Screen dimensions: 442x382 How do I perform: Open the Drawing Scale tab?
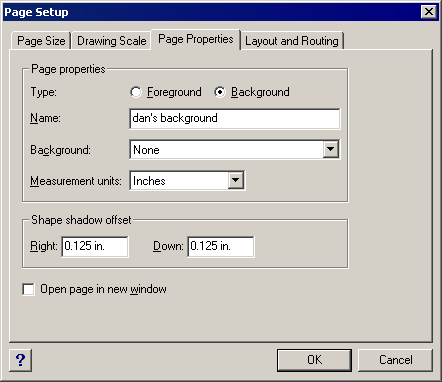point(112,41)
